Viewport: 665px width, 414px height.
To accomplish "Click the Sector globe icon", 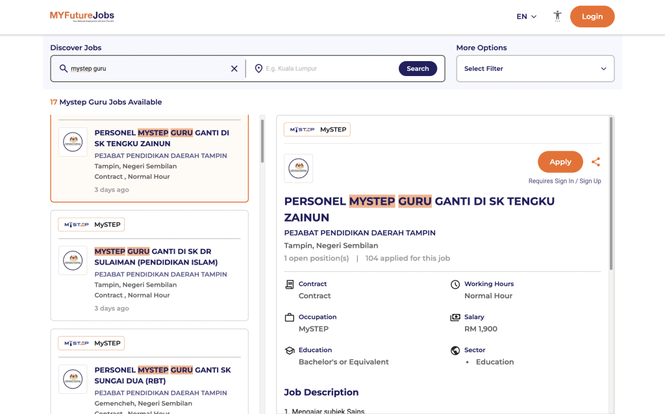I will coord(455,350).
